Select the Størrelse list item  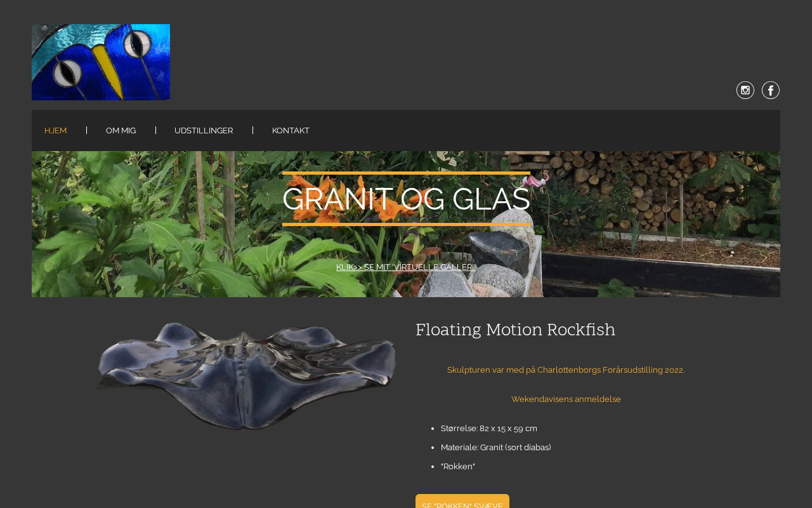pyautogui.click(x=489, y=428)
